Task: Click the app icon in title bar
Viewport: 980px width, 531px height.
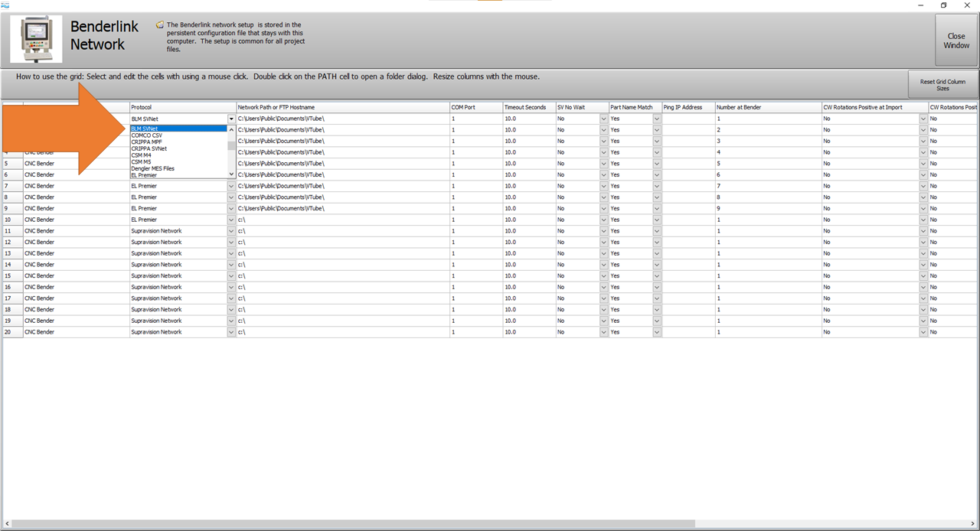Action: (5, 5)
